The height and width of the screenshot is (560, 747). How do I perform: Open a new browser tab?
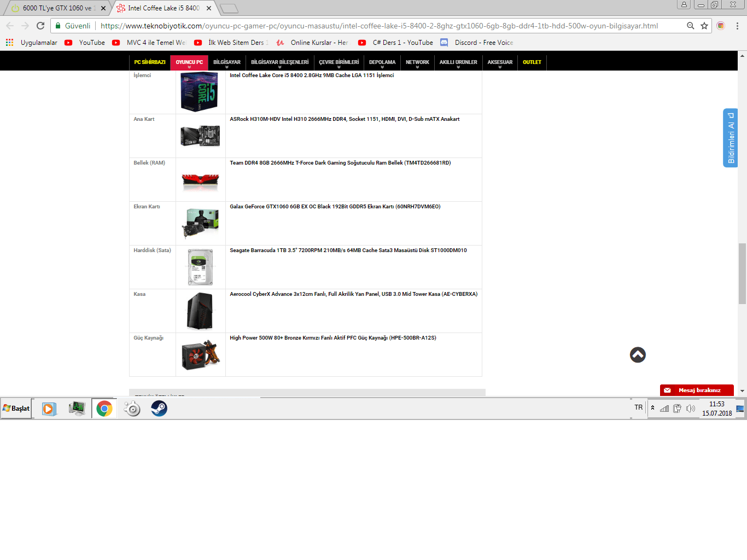(x=229, y=8)
